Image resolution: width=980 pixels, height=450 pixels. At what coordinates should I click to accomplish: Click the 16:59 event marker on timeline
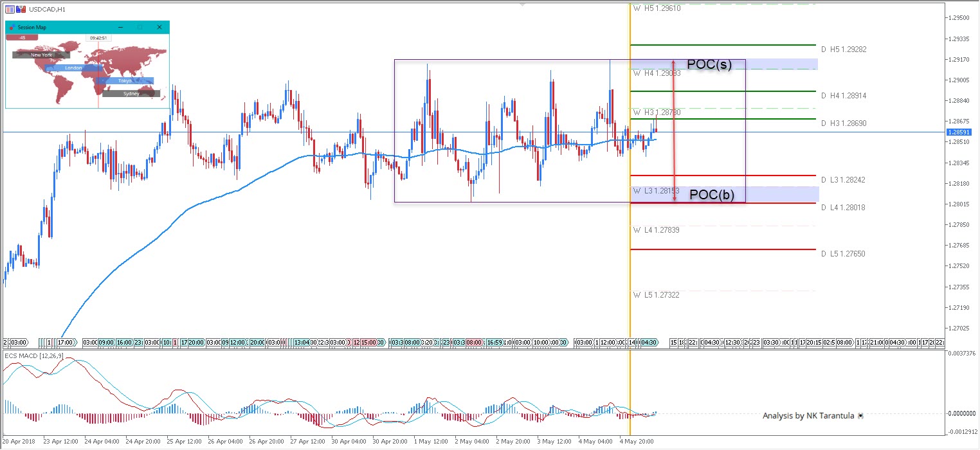pyautogui.click(x=494, y=342)
